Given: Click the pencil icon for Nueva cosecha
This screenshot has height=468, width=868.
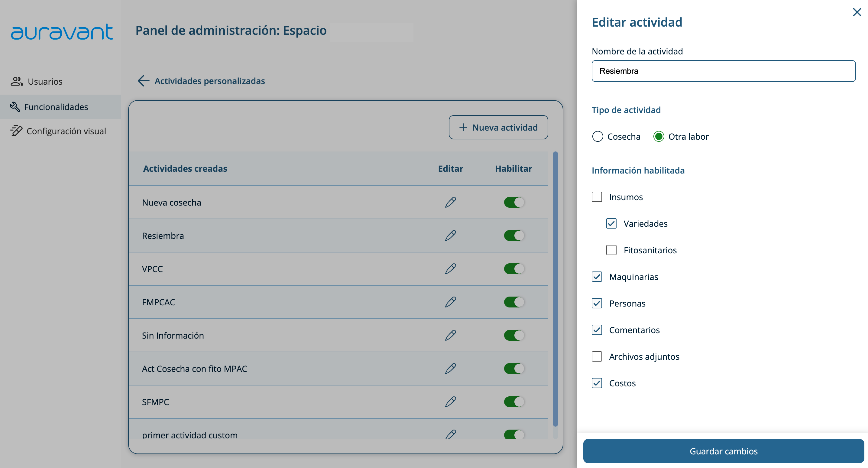Looking at the screenshot, I should [x=450, y=202].
